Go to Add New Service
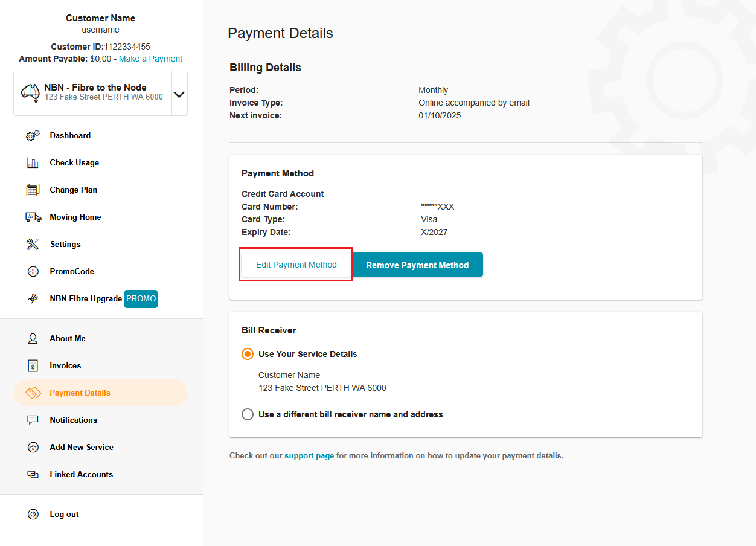Viewport: 756px width, 546px height. [x=82, y=448]
